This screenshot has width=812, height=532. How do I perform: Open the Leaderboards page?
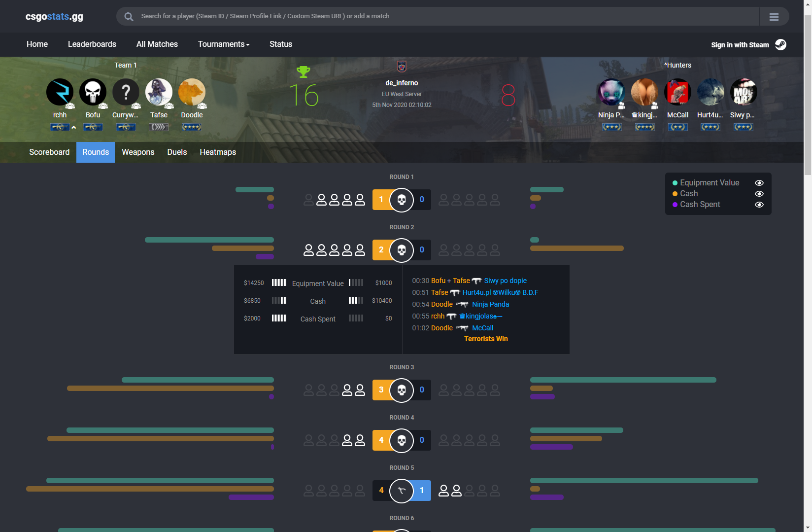(92, 44)
